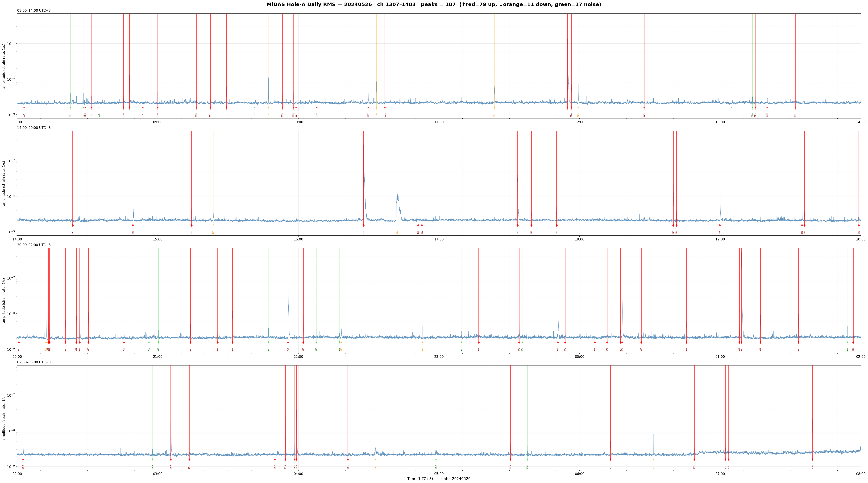Click the green noise marker 063
The height and width of the screenshot is (483, 868).
click(x=269, y=342)
